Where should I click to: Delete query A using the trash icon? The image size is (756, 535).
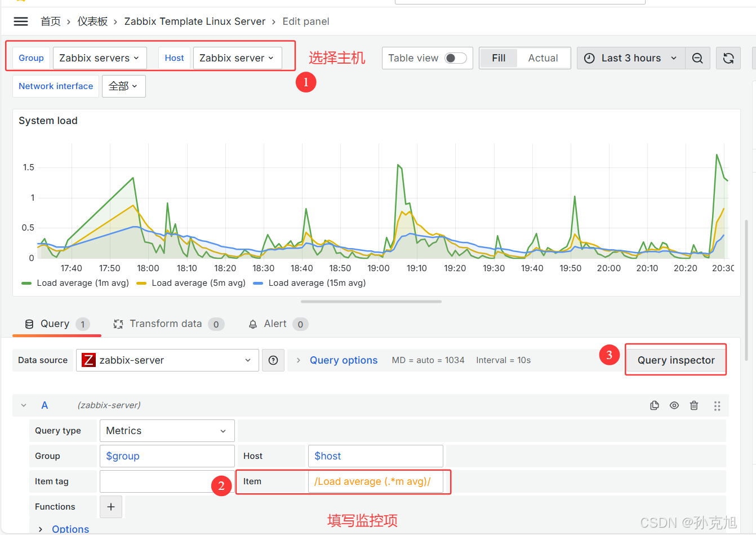[694, 405]
